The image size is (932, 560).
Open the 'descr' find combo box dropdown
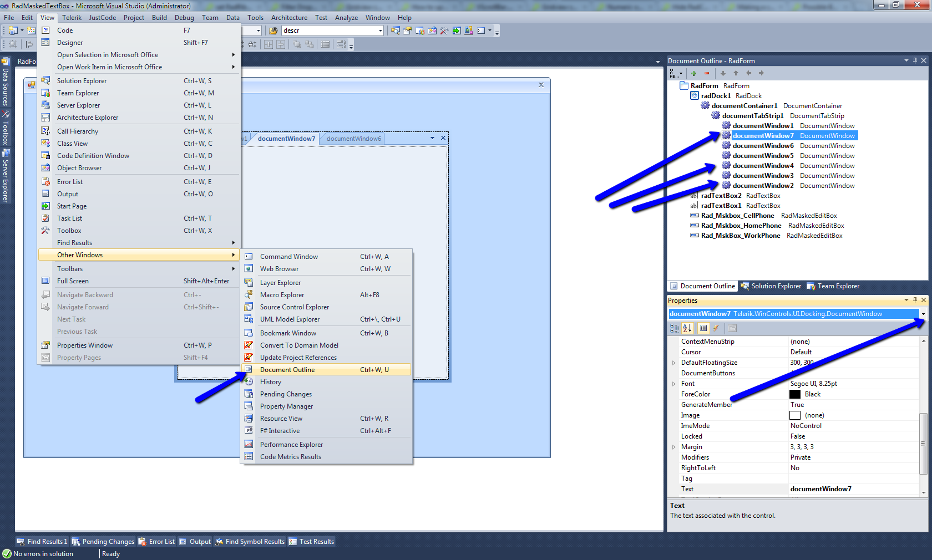tap(380, 30)
